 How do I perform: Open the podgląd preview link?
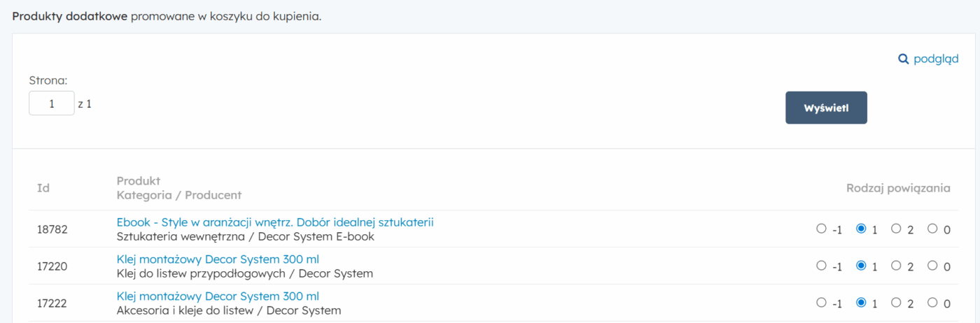click(935, 59)
